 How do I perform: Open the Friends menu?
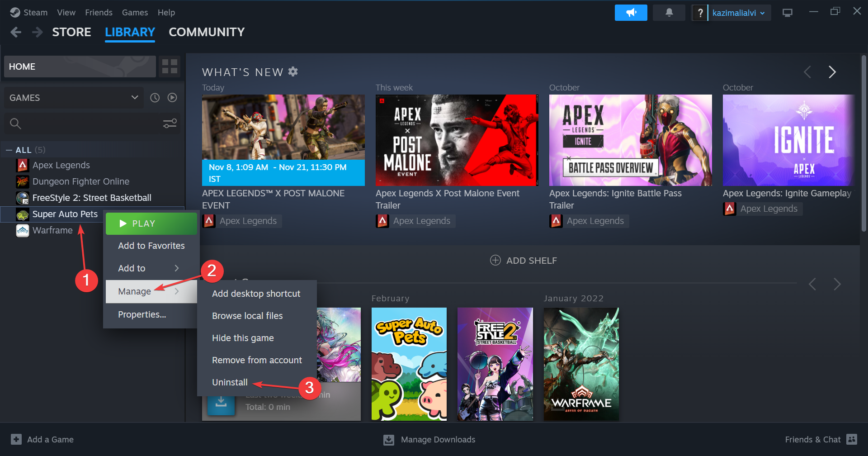click(99, 13)
